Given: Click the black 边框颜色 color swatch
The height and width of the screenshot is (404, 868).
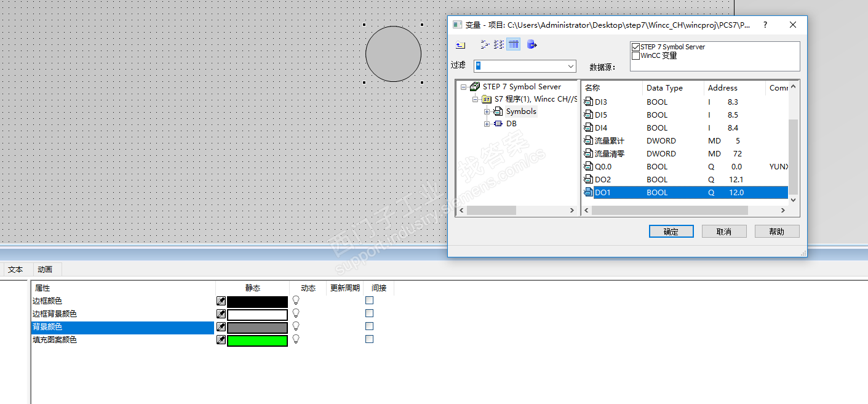Looking at the screenshot, I should pyautogui.click(x=257, y=302).
